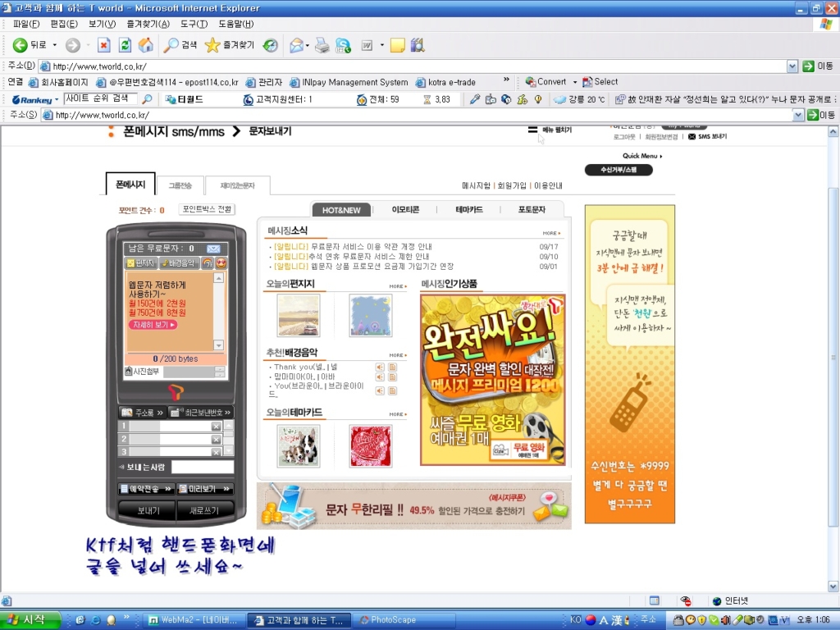Screen dimensions: 840x630
Task: Remove recipient number 2 with its X
Action: (216, 440)
